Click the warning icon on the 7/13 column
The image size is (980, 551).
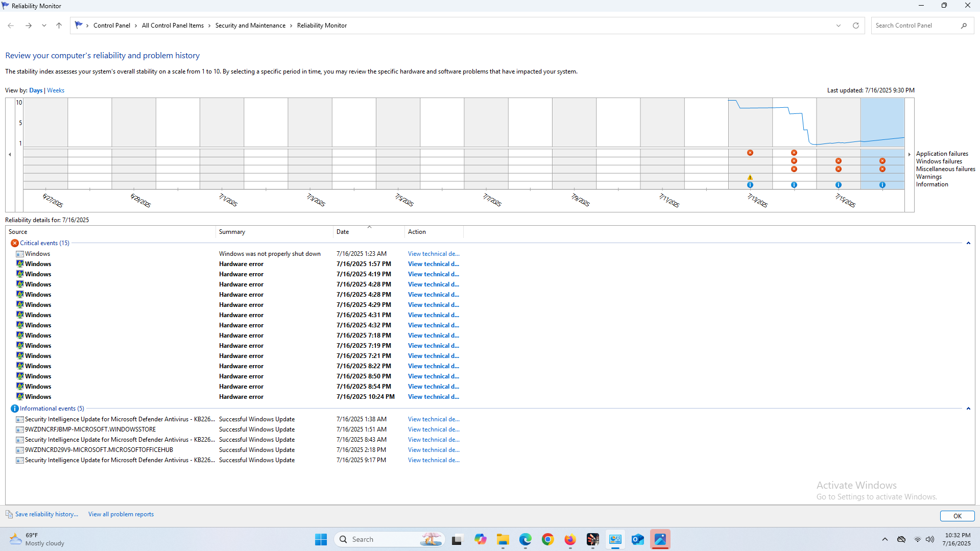pyautogui.click(x=750, y=177)
